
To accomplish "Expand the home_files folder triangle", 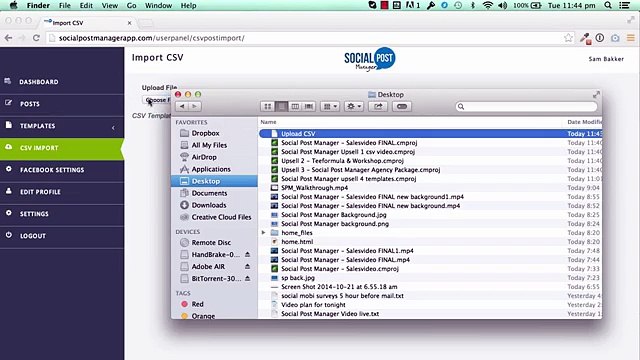I will (x=263, y=233).
